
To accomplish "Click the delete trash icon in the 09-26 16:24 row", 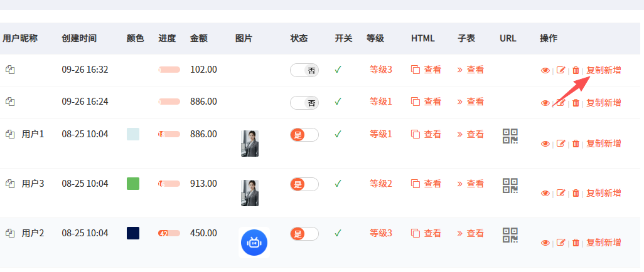I will pos(576,103).
